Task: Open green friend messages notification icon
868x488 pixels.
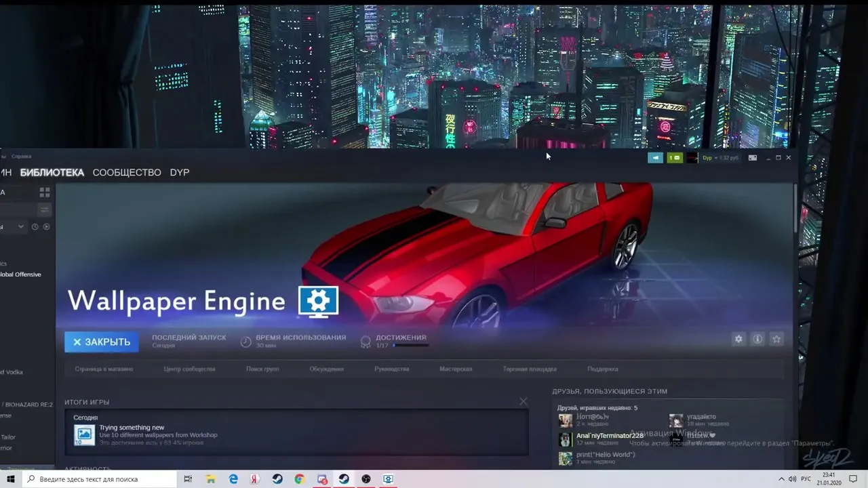Action: [675, 157]
